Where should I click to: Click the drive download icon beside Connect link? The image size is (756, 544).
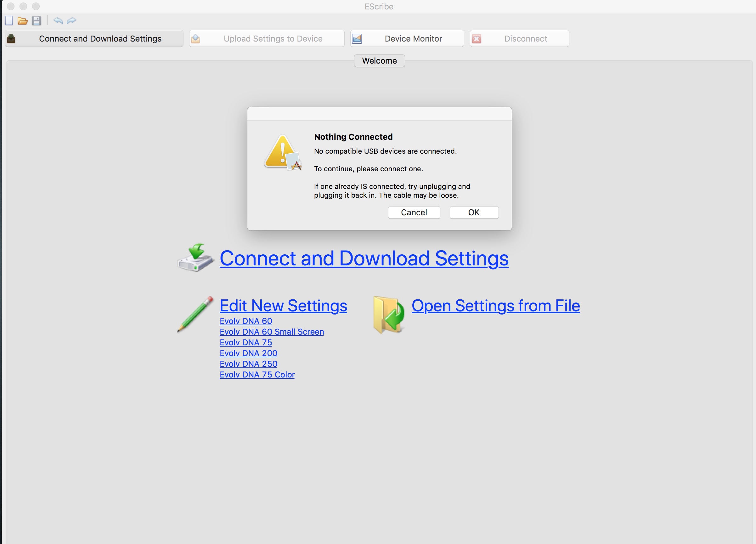(195, 258)
